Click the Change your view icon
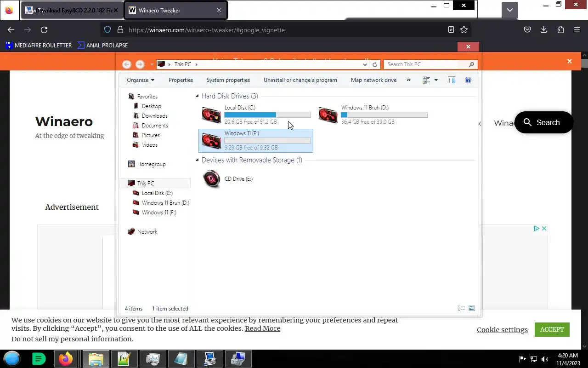 click(426, 80)
